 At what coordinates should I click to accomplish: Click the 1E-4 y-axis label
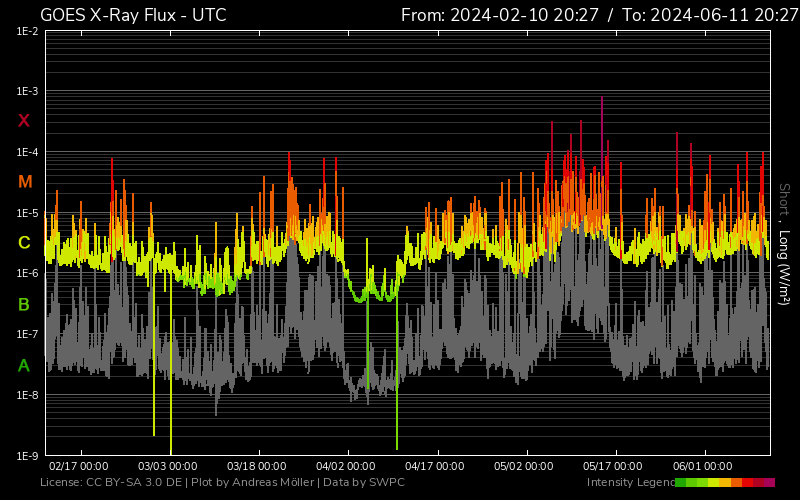coord(27,152)
